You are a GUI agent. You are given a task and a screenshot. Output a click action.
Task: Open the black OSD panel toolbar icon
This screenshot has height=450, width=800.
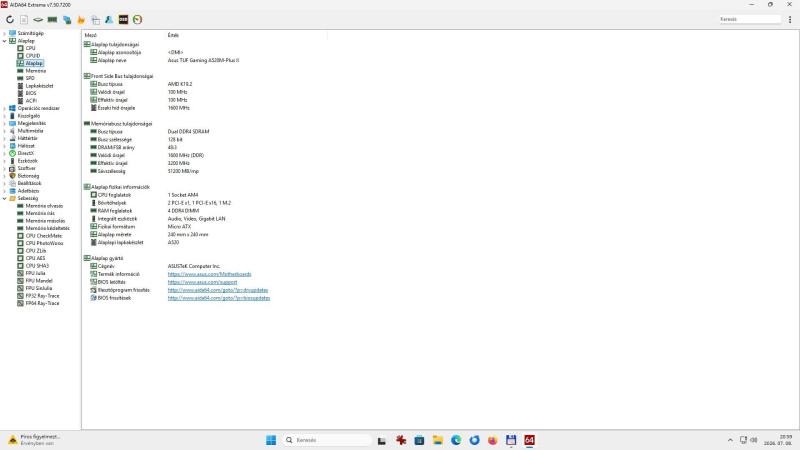tap(123, 19)
